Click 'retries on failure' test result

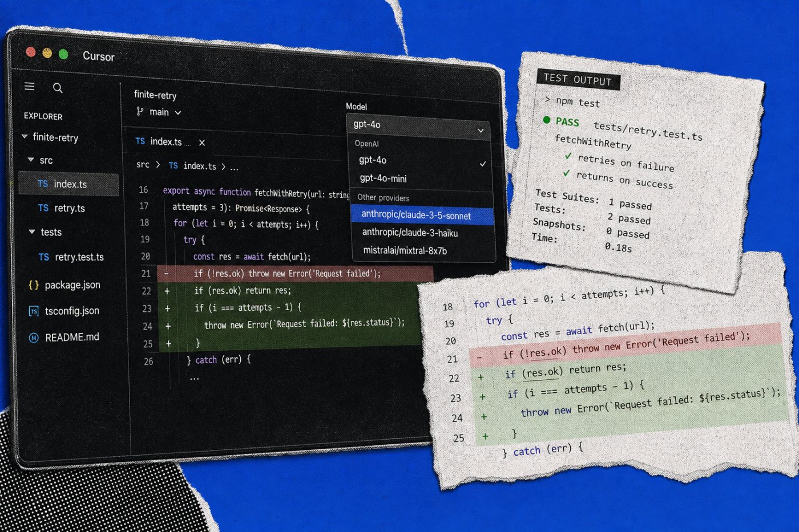(x=626, y=163)
